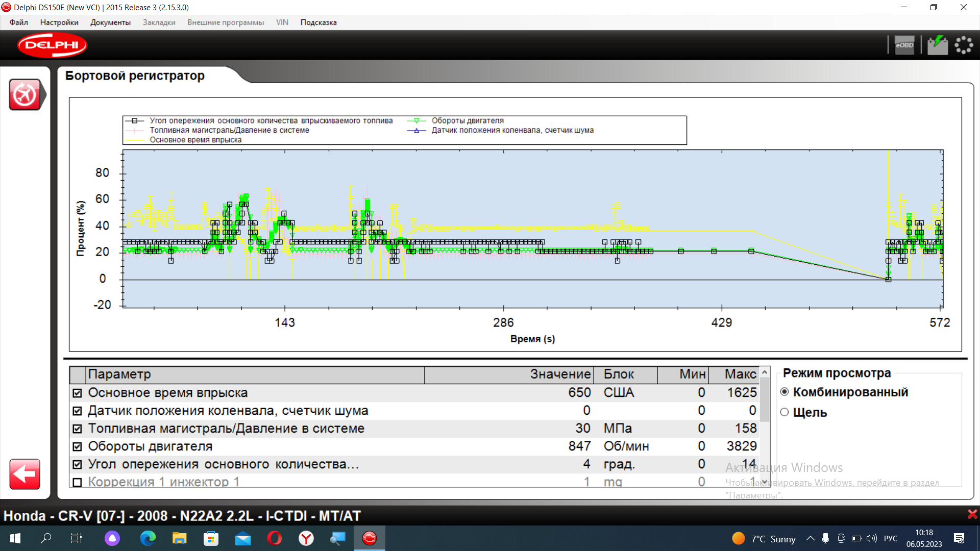The height and width of the screenshot is (551, 980).
Task: Click the Значение column header
Action: (x=509, y=374)
